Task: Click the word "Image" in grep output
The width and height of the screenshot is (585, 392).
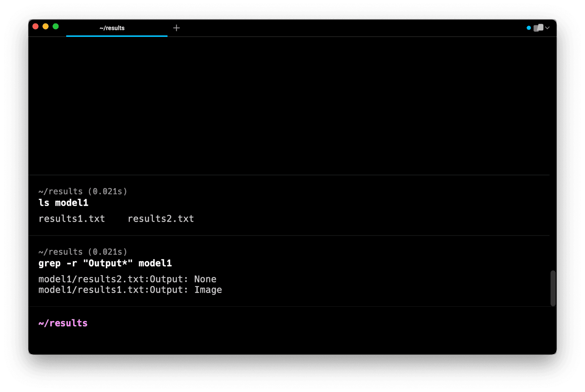Action: coord(208,290)
